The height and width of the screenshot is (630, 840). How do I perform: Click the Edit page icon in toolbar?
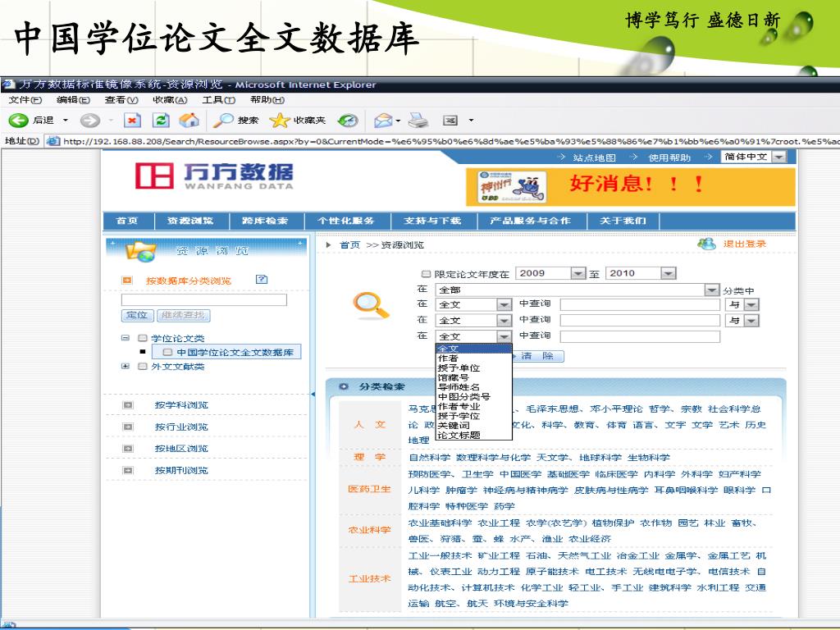(450, 121)
